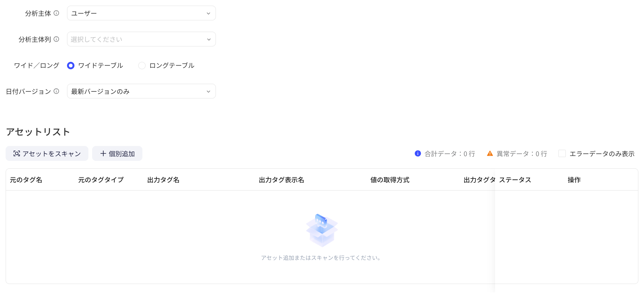The width and height of the screenshot is (644, 298).
Task: Select ロングテーブル radio button
Action: pyautogui.click(x=142, y=66)
